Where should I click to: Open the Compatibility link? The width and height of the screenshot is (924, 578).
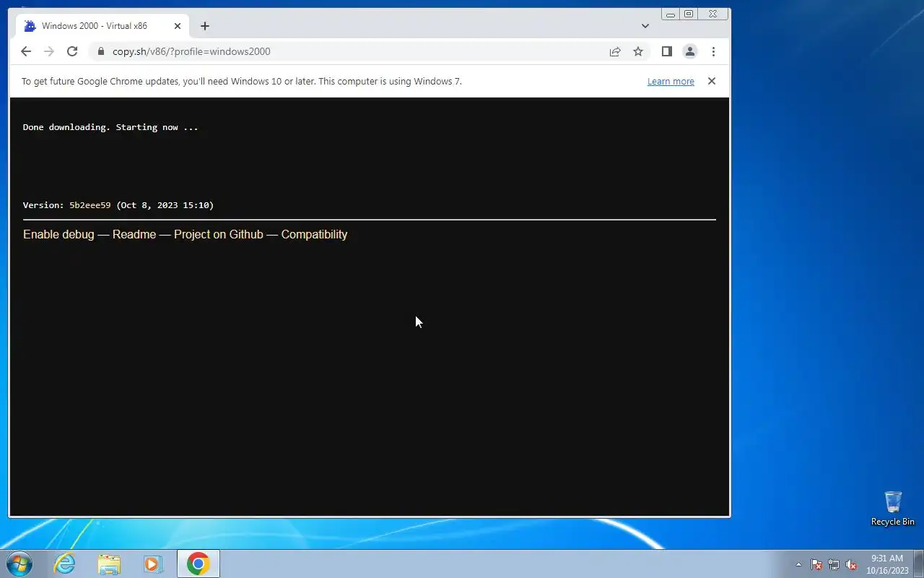coord(314,234)
